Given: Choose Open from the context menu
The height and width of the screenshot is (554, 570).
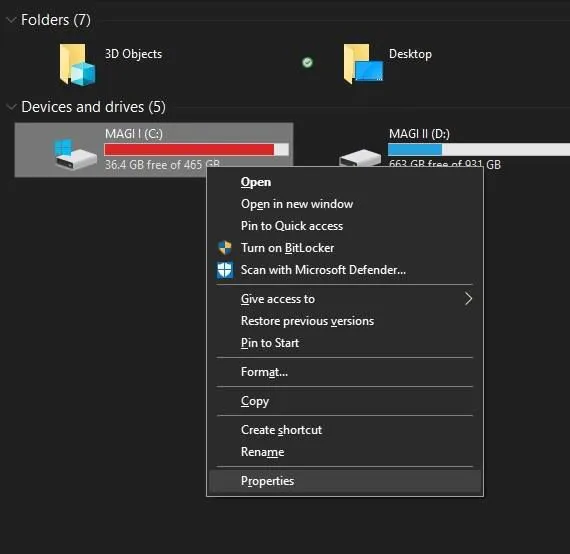Looking at the screenshot, I should (345, 182).
